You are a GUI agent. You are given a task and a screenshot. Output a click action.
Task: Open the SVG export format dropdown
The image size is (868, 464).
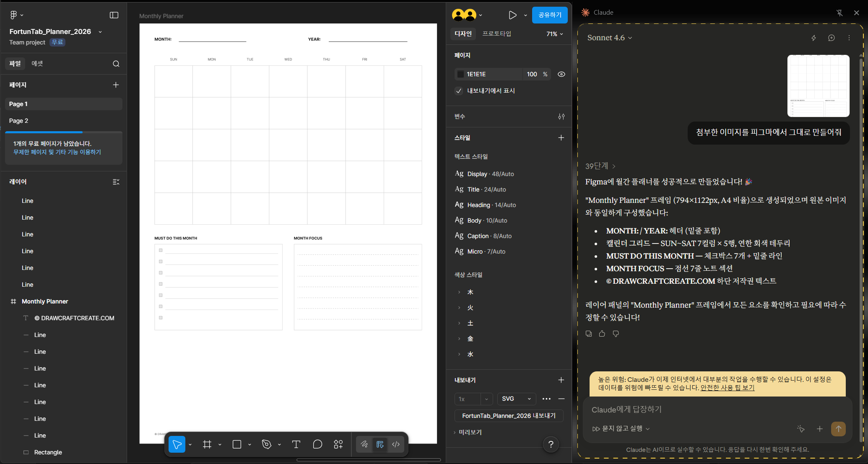coord(517,399)
